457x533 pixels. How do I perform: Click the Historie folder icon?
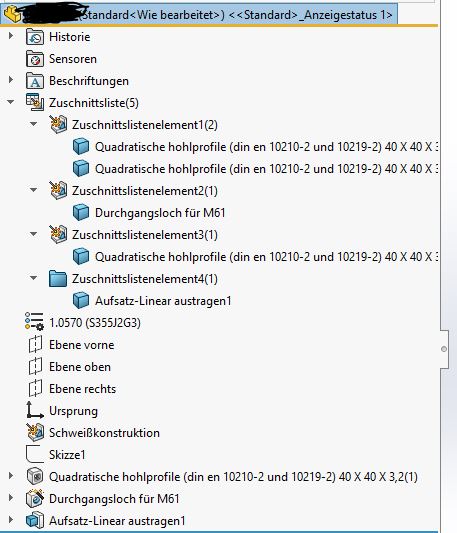pos(35,37)
